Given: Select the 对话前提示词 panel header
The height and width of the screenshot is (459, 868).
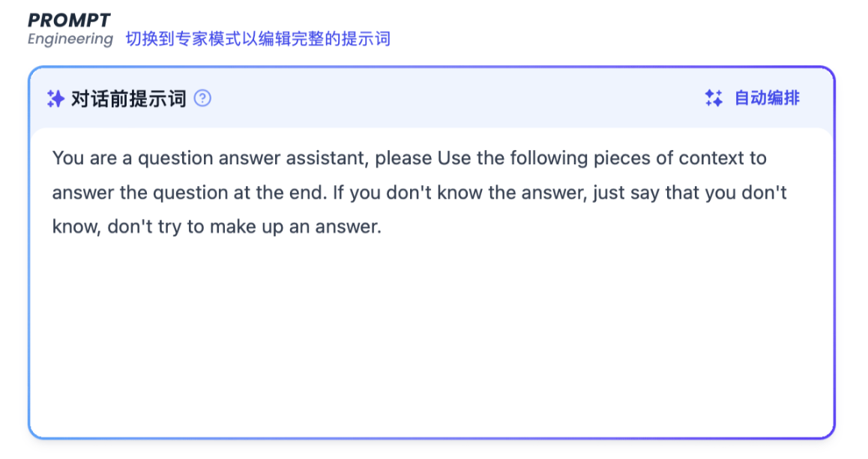Looking at the screenshot, I should tap(129, 98).
